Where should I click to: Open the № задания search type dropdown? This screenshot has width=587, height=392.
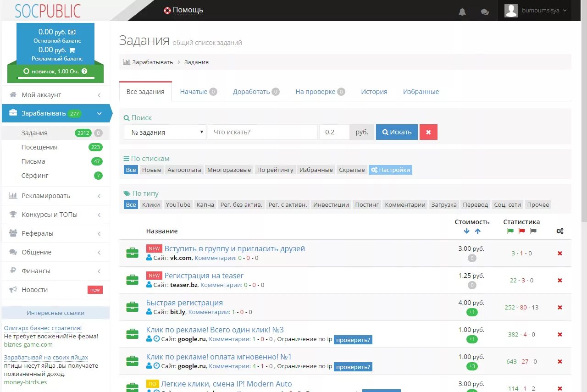[x=165, y=132]
